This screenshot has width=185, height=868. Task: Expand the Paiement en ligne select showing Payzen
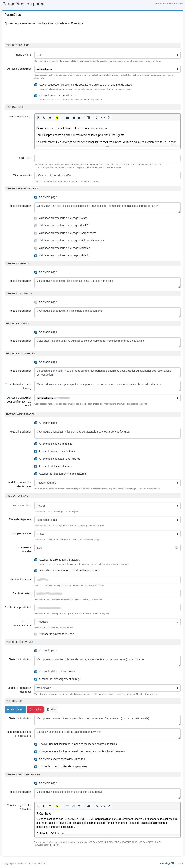107,505
